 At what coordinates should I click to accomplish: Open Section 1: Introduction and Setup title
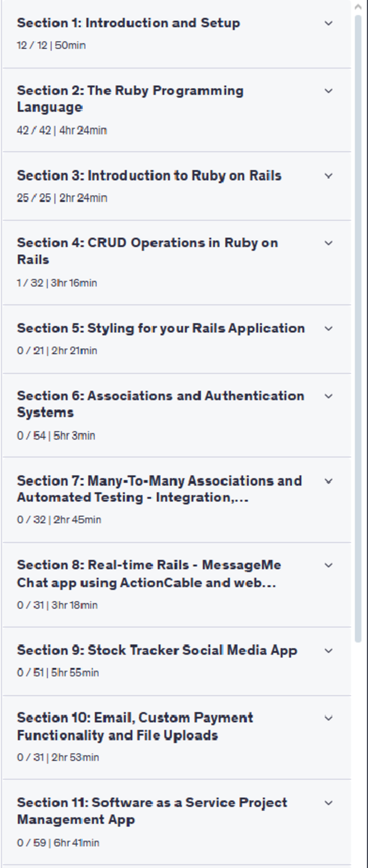pyautogui.click(x=128, y=23)
